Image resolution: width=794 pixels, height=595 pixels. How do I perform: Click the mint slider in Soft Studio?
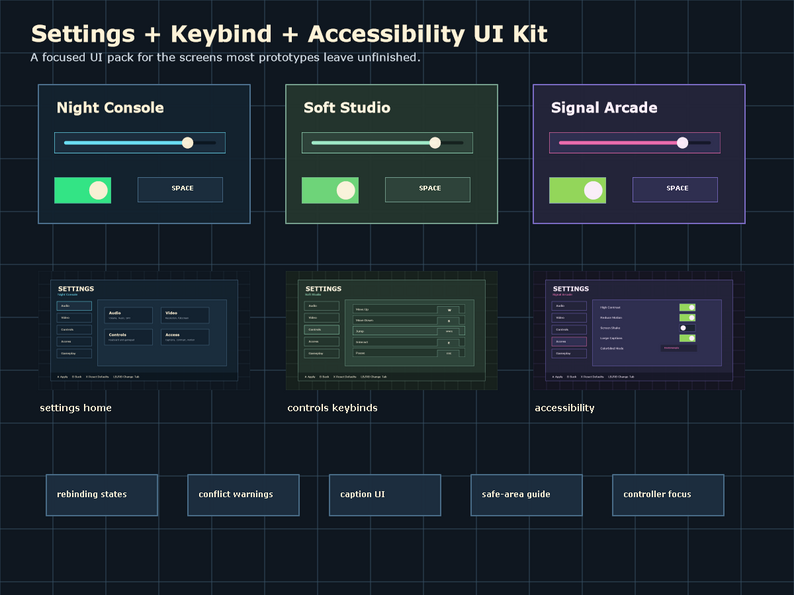(387, 143)
